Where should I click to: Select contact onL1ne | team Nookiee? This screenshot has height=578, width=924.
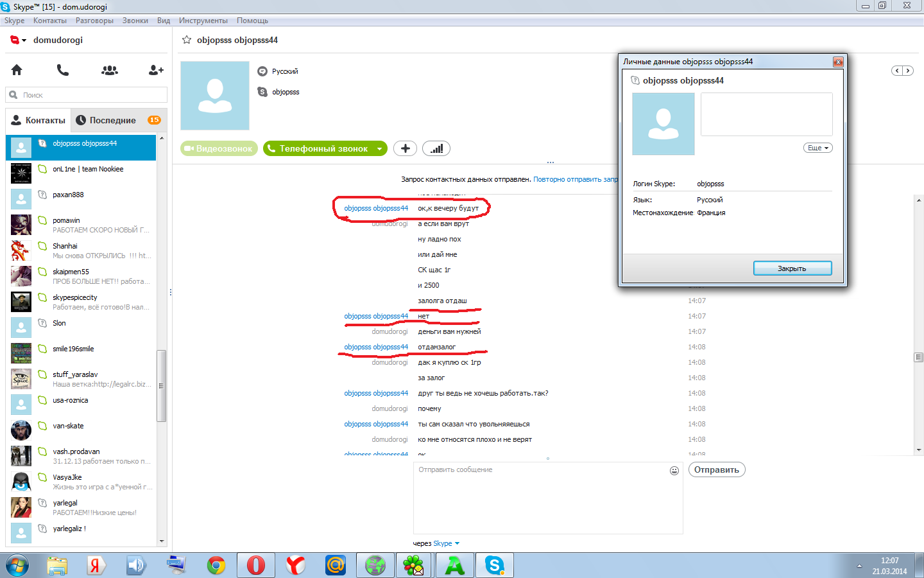(x=81, y=173)
